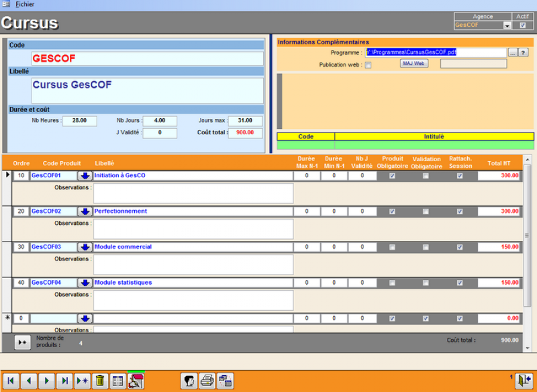Toggle the Actif checkbox
This screenshot has height=392, width=537.
pyautogui.click(x=523, y=26)
